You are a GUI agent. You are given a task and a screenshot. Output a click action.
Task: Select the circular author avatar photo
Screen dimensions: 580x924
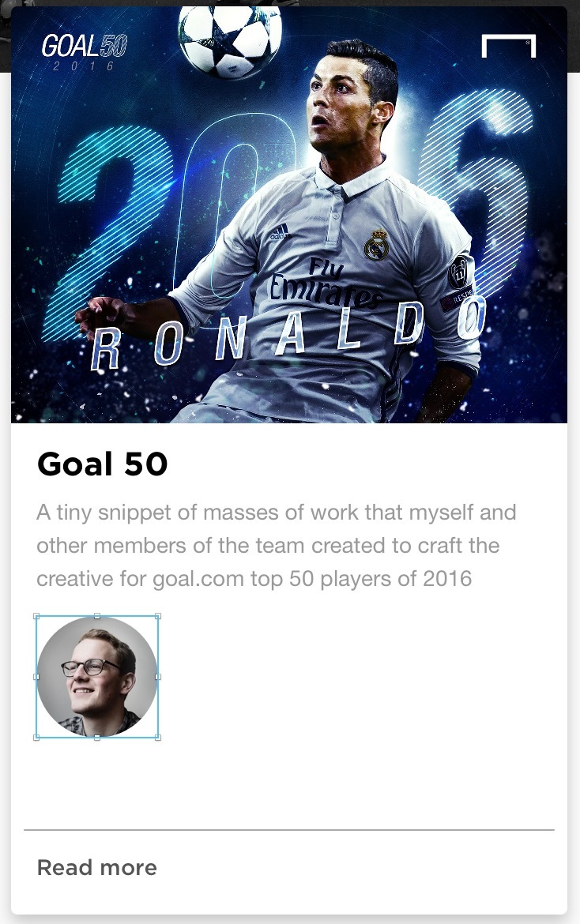coord(97,677)
